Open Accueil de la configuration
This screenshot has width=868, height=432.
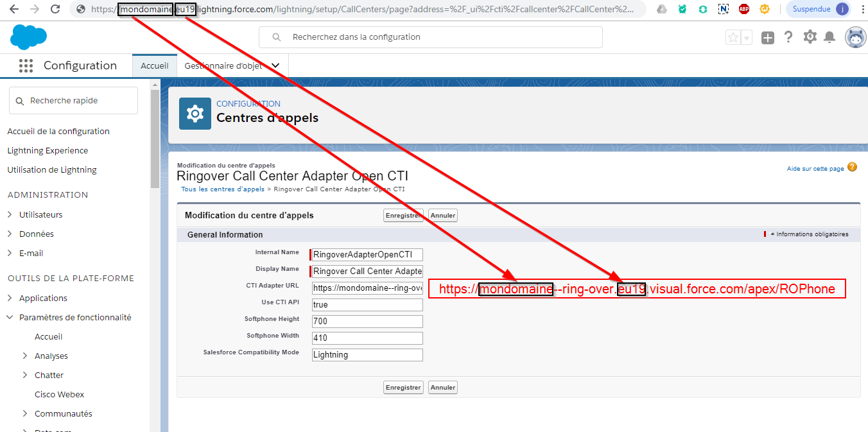click(x=58, y=131)
